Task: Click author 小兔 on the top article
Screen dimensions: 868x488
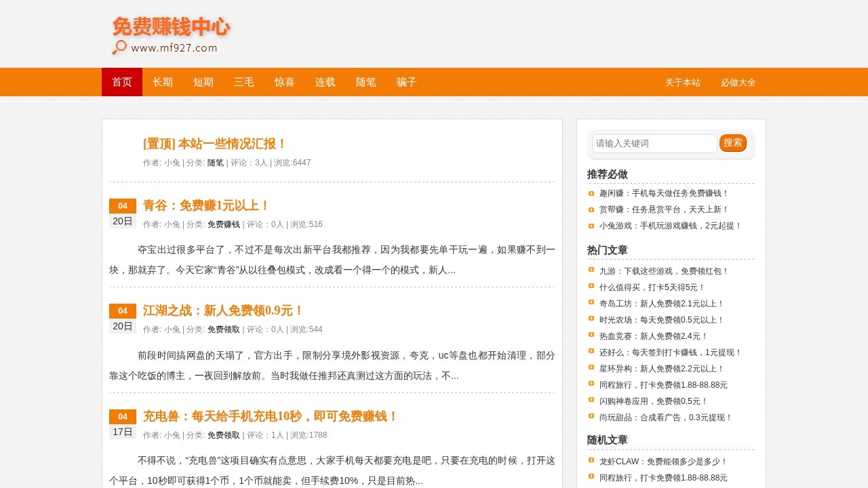Action: 172,163
